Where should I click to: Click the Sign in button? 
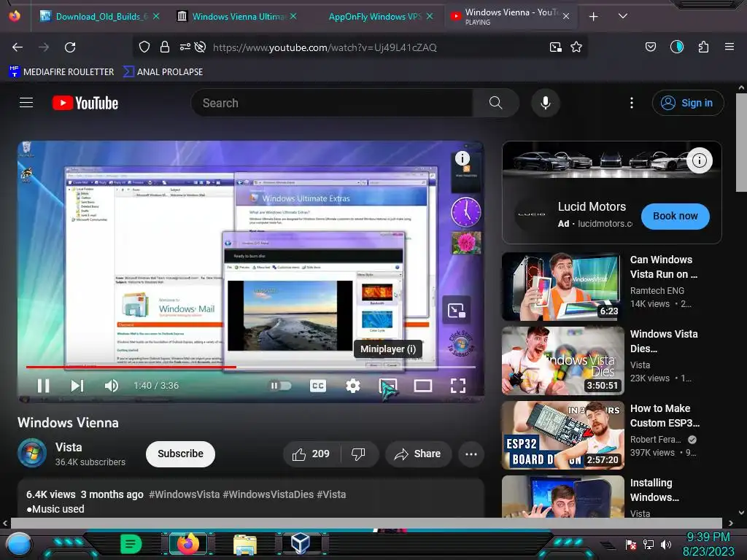[x=688, y=103]
